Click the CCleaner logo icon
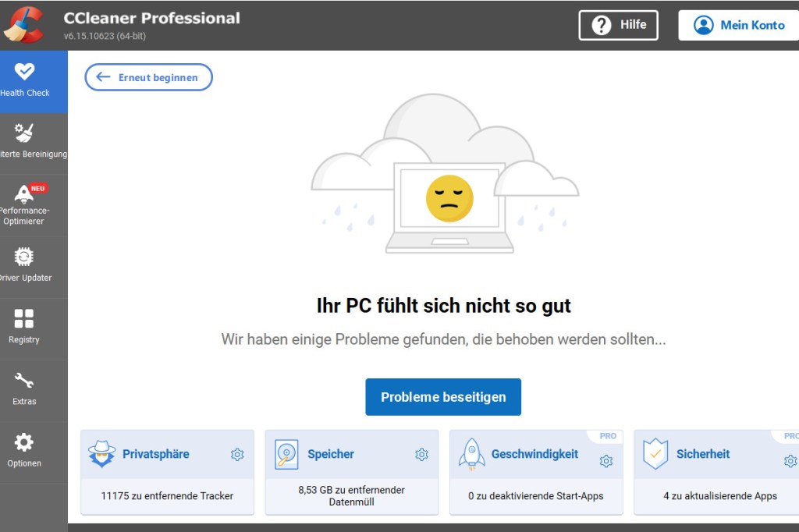The height and width of the screenshot is (532, 799). [23, 24]
